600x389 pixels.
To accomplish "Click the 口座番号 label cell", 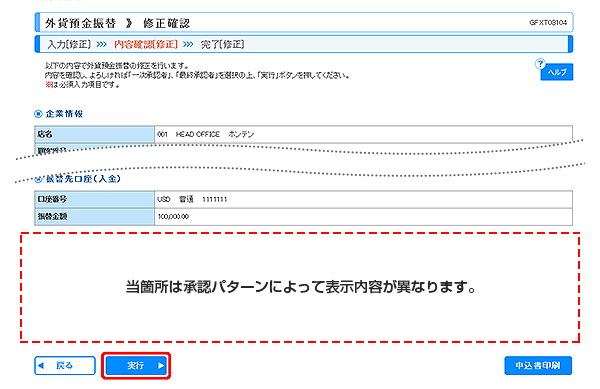I will 95,199.
